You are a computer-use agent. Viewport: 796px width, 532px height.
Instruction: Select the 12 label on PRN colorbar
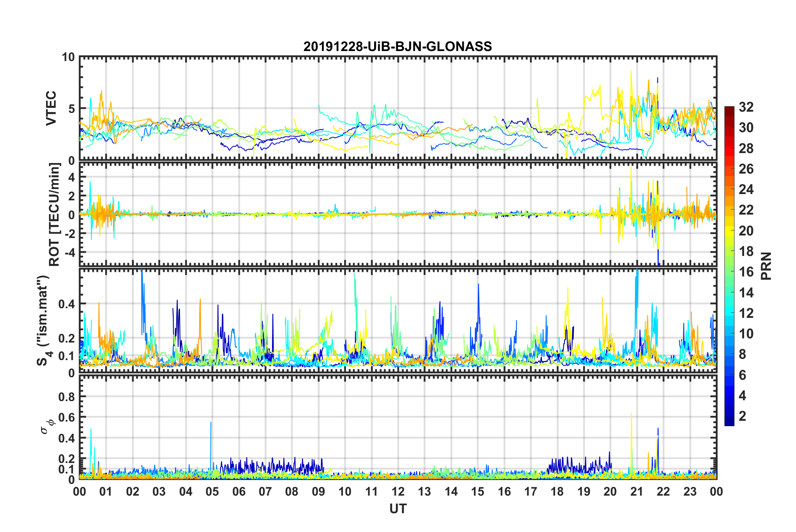point(746,313)
